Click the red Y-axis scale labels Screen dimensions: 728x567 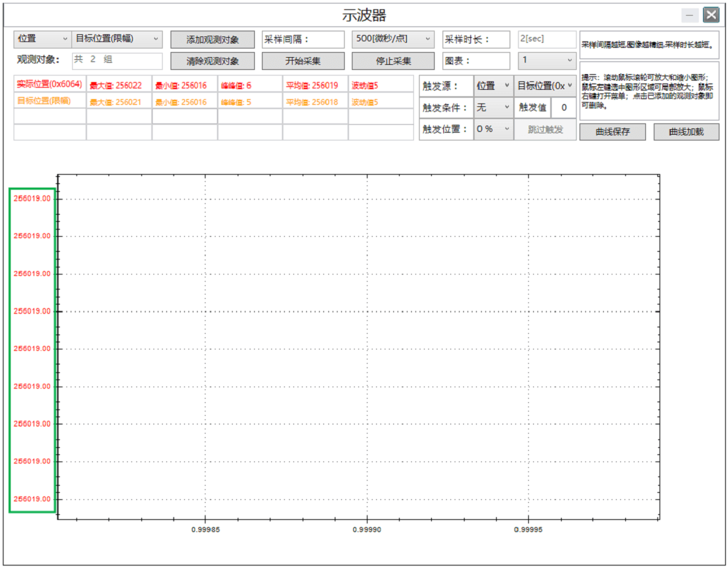(32, 349)
